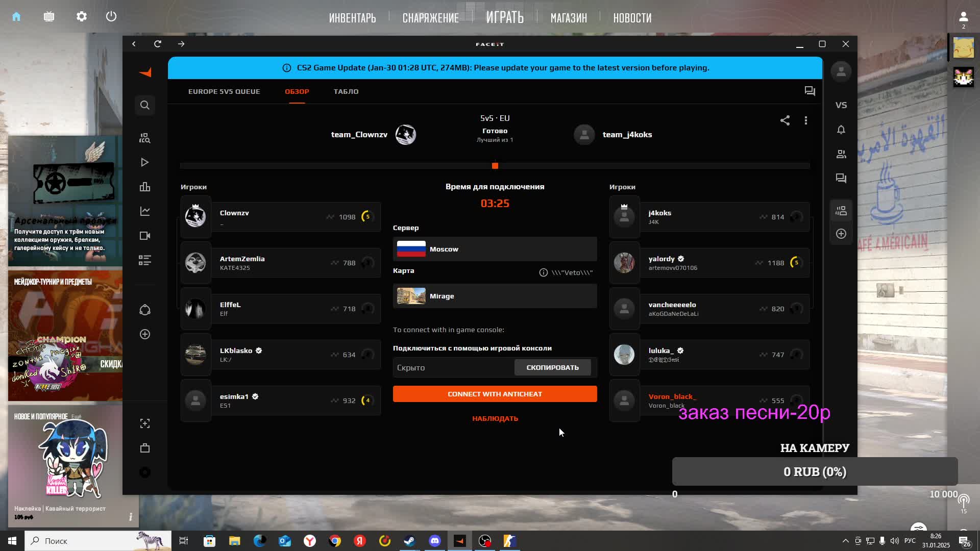Open search in FACEIT sidebar

[145, 105]
